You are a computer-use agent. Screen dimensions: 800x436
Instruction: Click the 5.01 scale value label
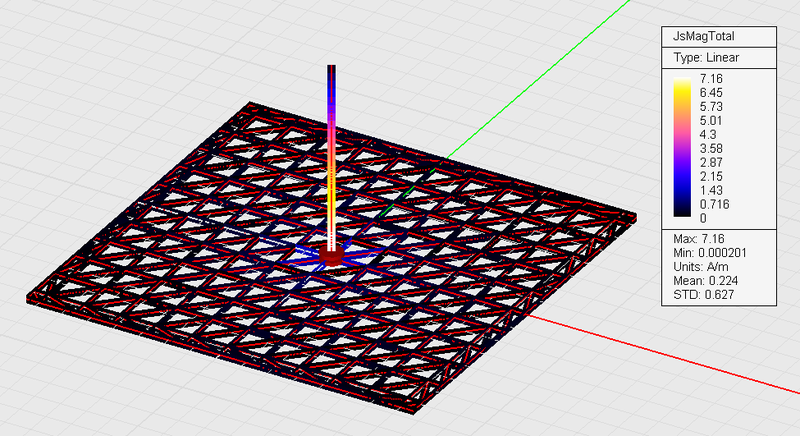pyautogui.click(x=711, y=120)
